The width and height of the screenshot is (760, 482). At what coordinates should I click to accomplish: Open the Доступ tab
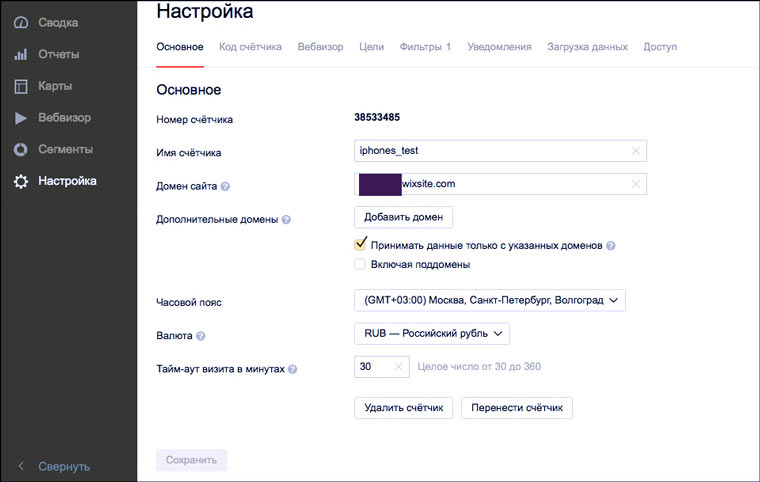click(660, 47)
